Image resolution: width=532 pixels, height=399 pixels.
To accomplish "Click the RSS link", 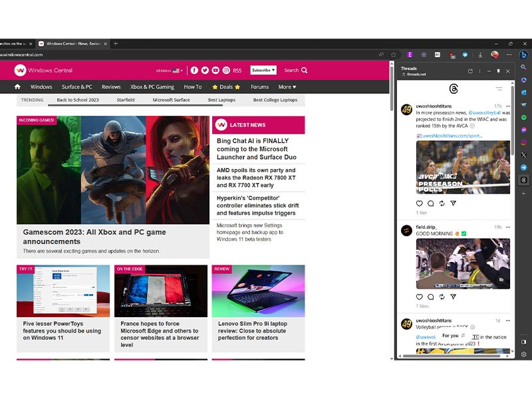I will pyautogui.click(x=237, y=70).
